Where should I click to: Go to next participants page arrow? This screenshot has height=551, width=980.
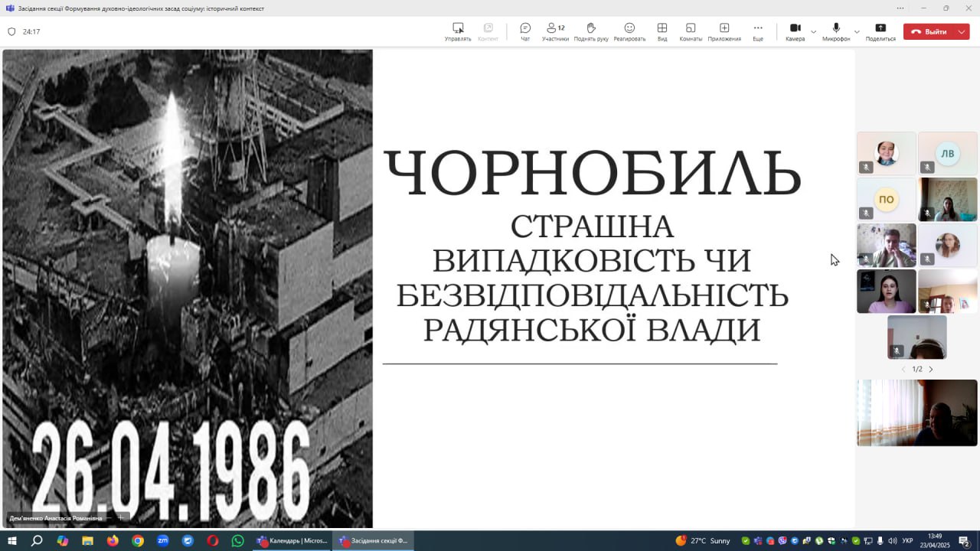tap(931, 370)
